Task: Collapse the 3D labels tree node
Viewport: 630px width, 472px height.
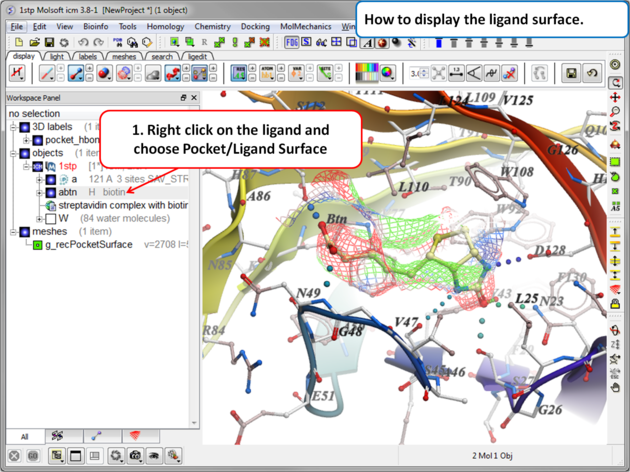Action: coord(14,128)
